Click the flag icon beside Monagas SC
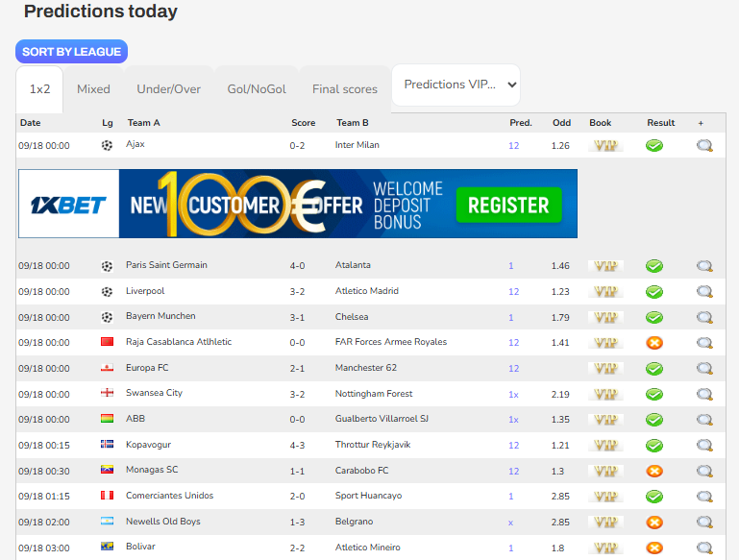 coord(108,471)
